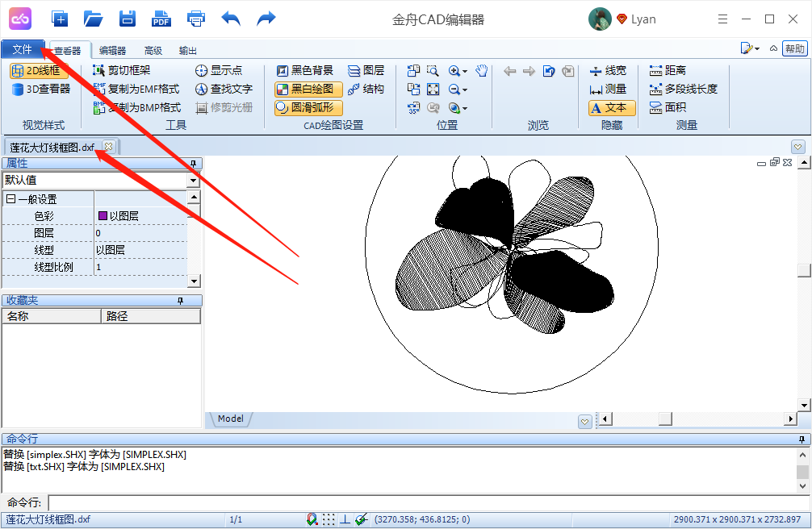Click the export to PDF icon
The width and height of the screenshot is (812, 529).
[161, 19]
